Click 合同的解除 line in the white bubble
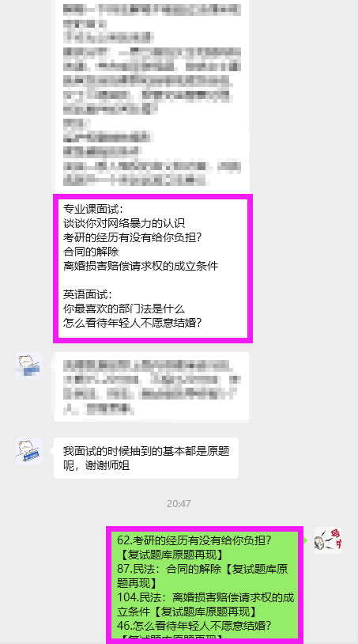 [x=91, y=252]
